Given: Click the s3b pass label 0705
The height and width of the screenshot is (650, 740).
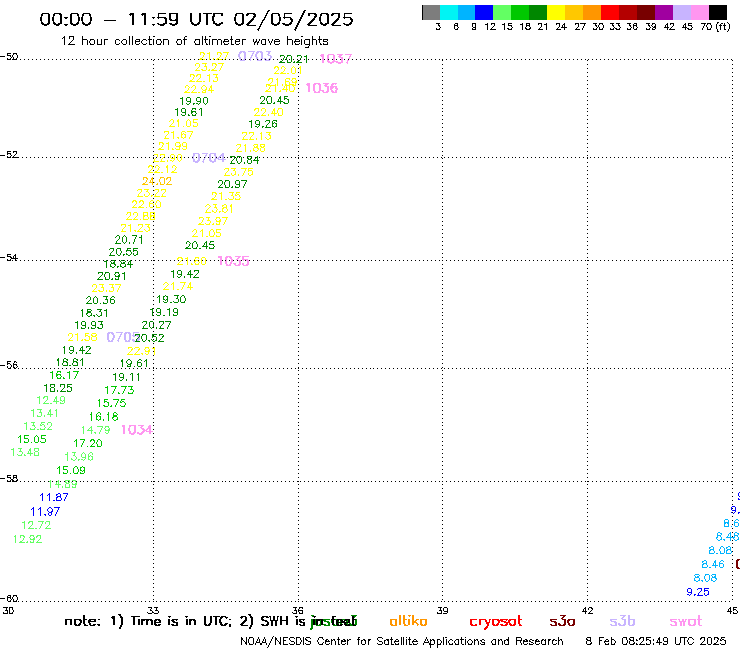Looking at the screenshot, I should tap(122, 337).
